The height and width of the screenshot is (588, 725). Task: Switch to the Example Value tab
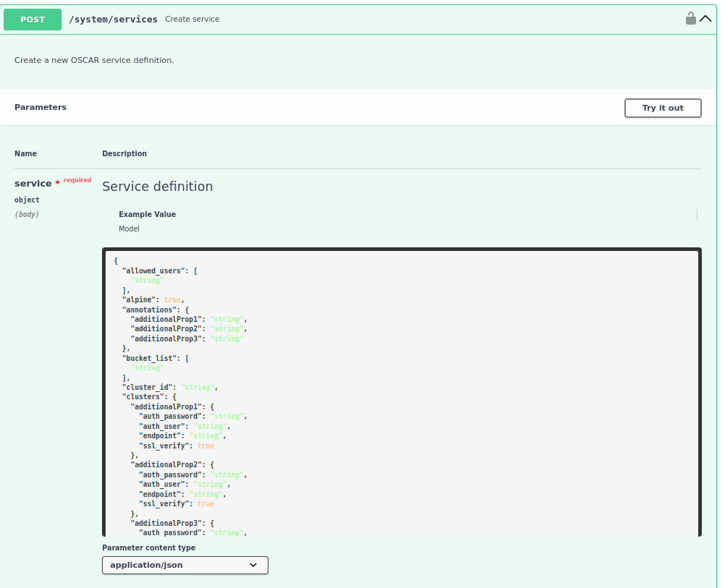click(147, 214)
